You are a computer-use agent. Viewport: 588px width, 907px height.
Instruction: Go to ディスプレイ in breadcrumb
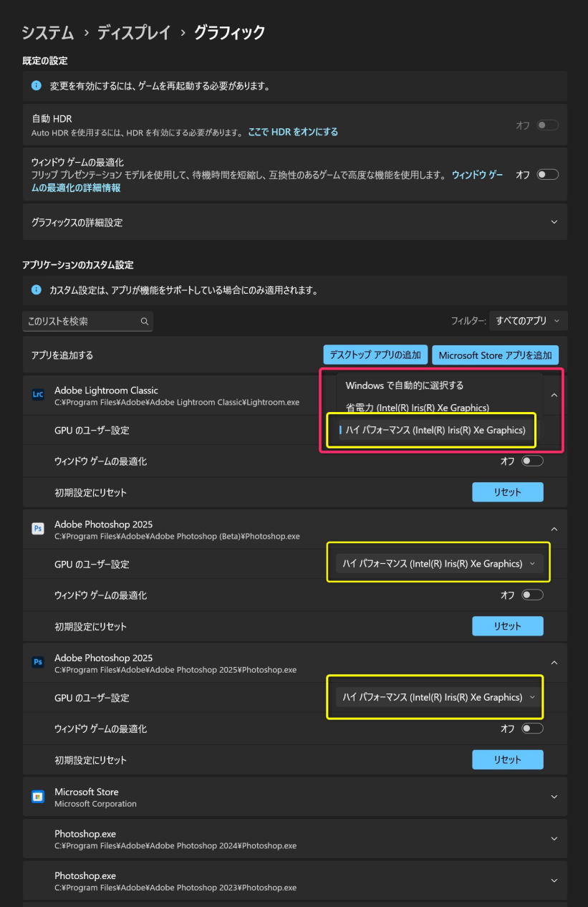click(134, 32)
